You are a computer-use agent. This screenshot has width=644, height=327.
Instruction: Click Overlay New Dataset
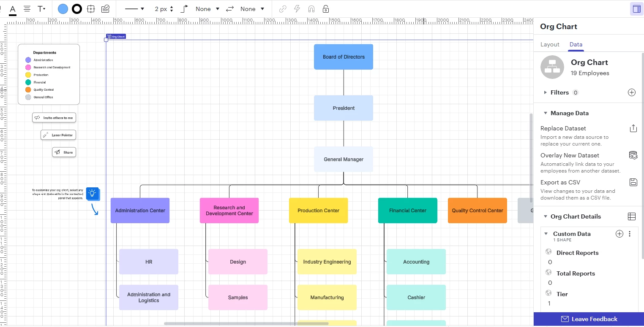point(570,155)
